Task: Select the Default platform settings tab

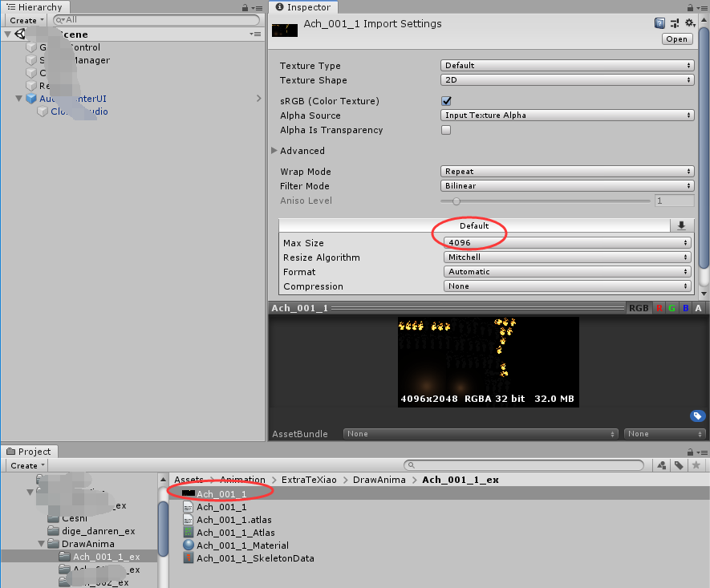Action: pos(474,225)
